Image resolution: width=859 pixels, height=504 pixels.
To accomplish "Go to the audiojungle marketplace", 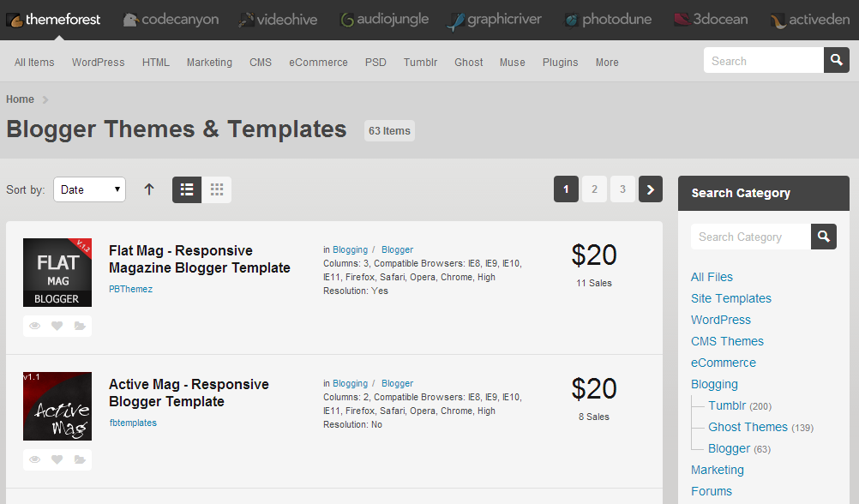I will (384, 20).
